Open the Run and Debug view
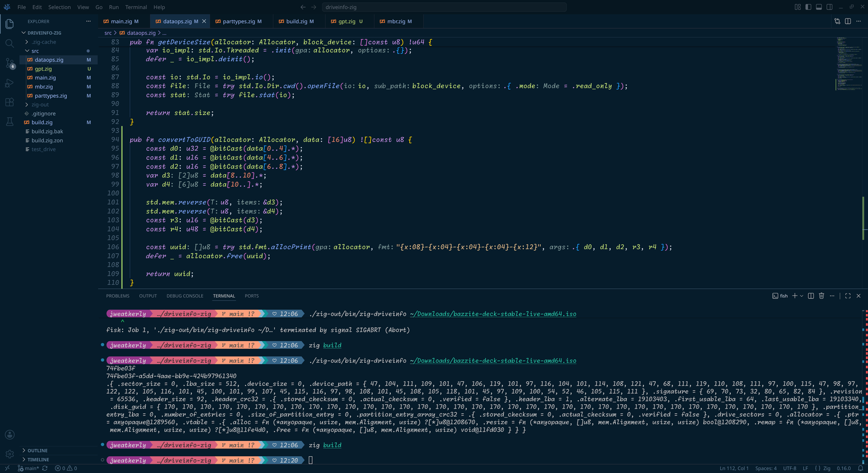 tap(9, 83)
